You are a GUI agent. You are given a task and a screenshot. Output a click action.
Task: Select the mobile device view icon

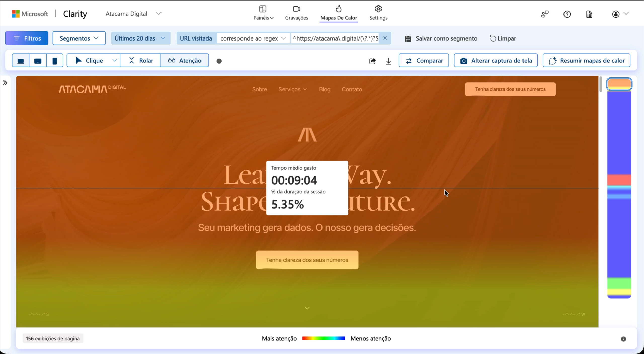click(x=55, y=61)
